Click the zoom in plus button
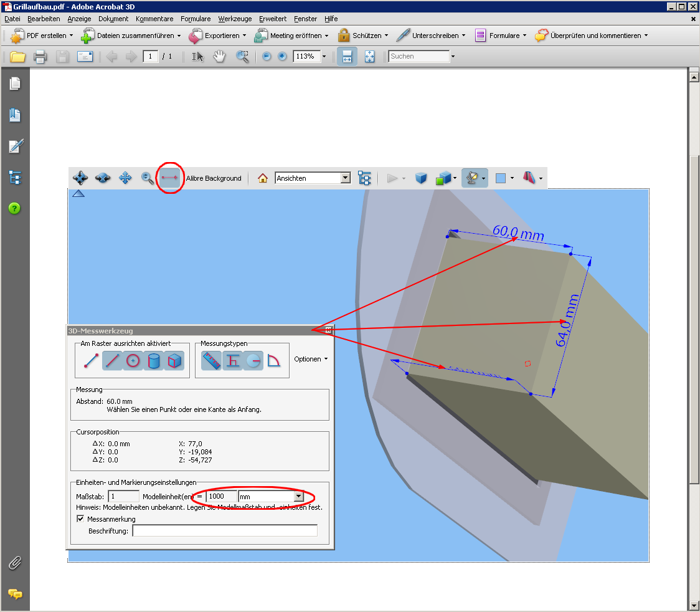Screen dimensions: 700x612 [x=282, y=56]
